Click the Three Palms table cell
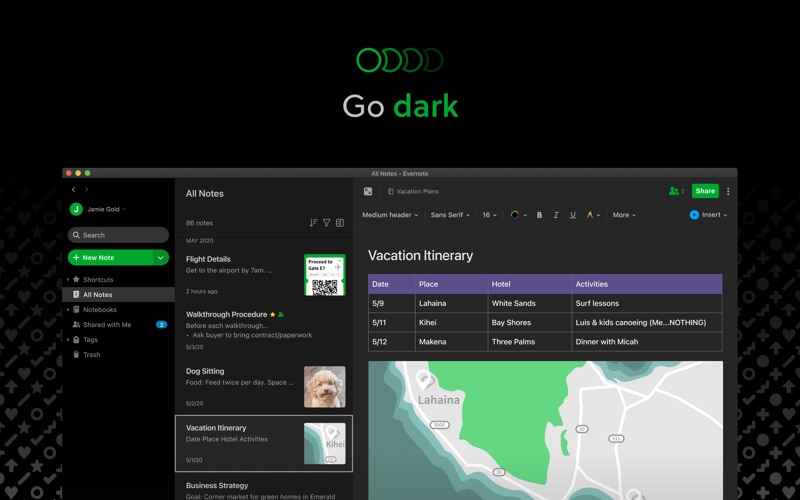This screenshot has height=500, width=800. tap(529, 342)
